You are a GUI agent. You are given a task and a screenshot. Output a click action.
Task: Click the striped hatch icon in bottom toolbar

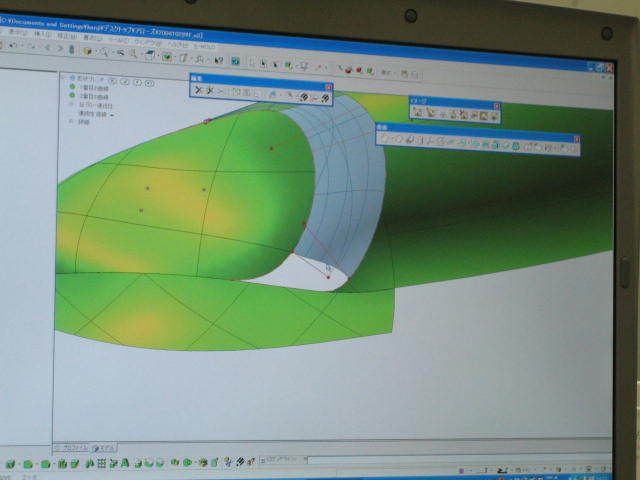click(x=240, y=462)
